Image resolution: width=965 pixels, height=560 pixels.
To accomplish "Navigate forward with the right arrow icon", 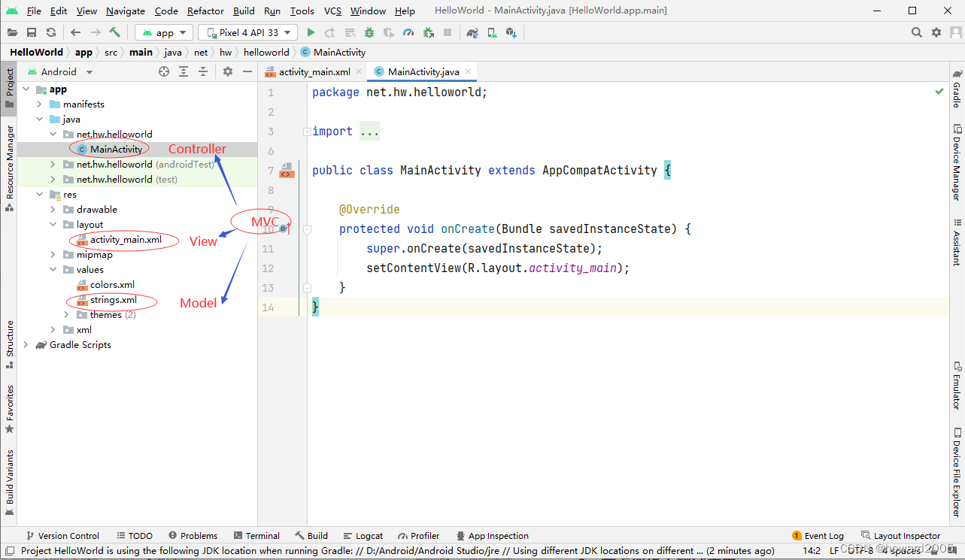I will click(x=96, y=32).
